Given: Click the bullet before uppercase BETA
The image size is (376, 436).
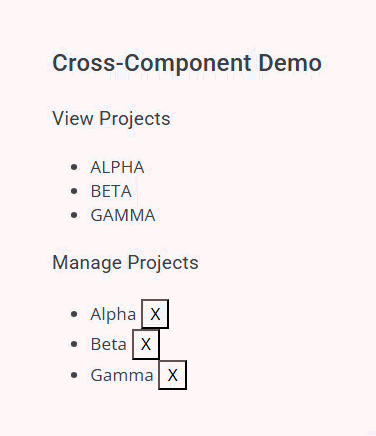Looking at the screenshot, I should pyautogui.click(x=74, y=191).
